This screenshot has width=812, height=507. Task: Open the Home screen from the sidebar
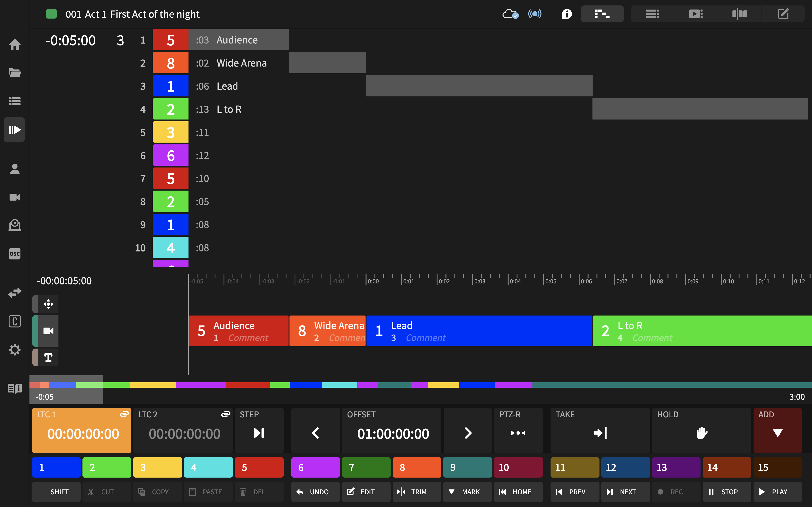tap(15, 45)
